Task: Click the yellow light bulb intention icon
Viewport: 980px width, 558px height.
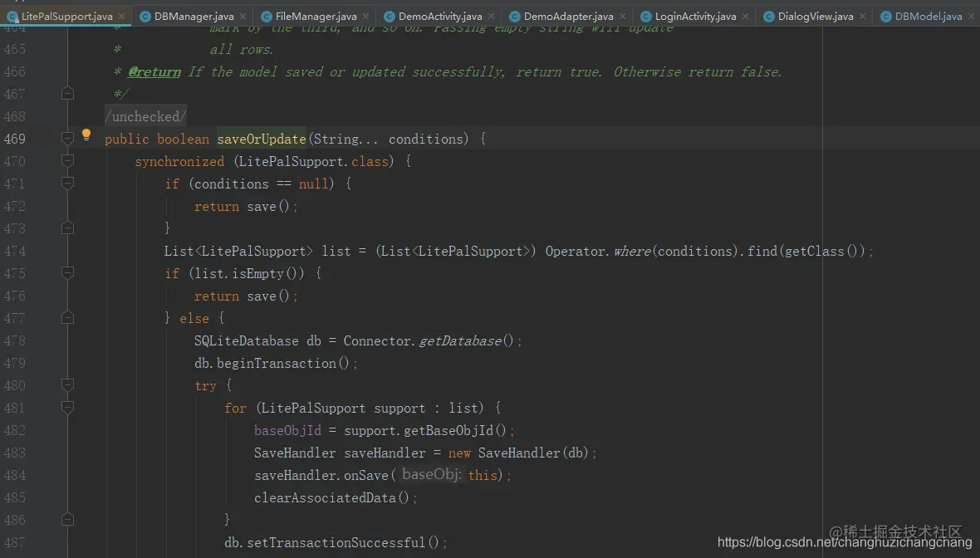Action: (x=86, y=135)
